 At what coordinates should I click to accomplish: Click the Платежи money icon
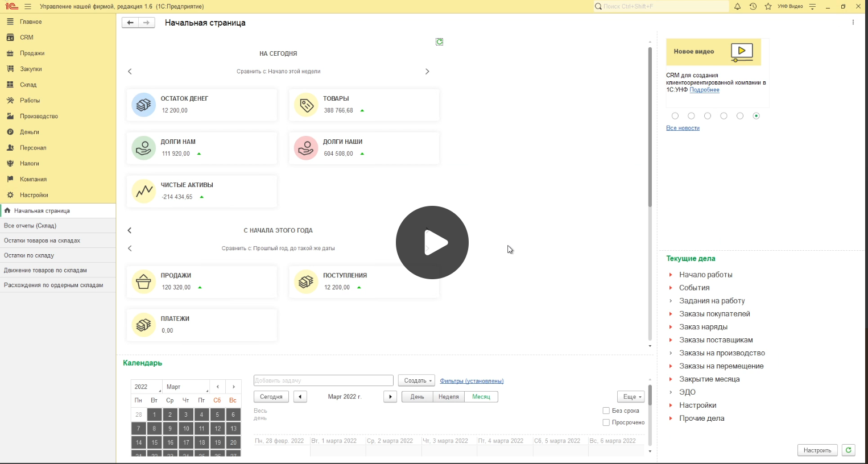(144, 325)
